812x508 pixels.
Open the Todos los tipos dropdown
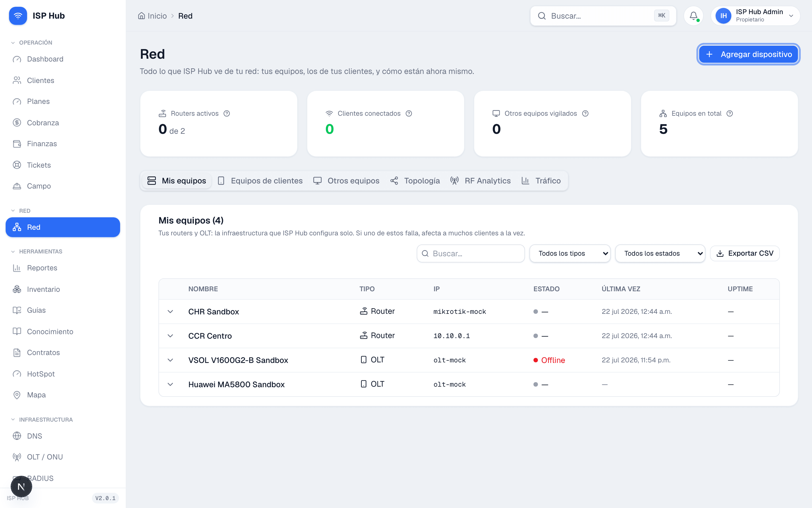(570, 253)
